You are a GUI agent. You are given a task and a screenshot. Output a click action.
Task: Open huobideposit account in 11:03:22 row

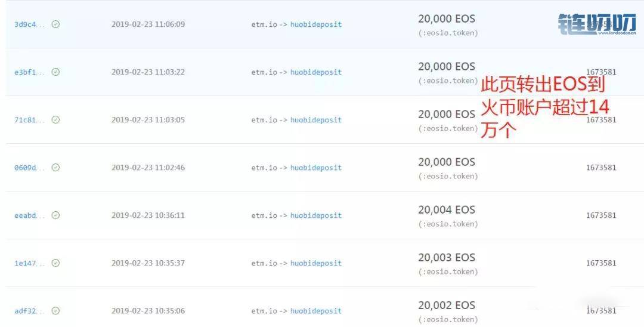(316, 72)
